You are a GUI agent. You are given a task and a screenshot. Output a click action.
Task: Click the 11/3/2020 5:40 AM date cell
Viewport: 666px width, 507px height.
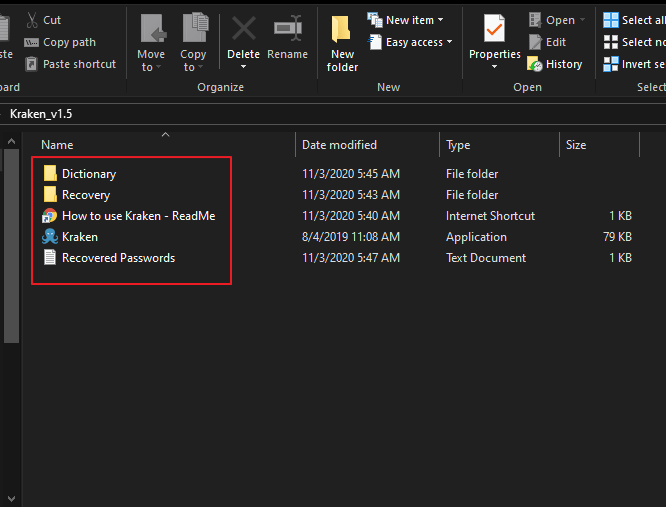click(x=351, y=216)
